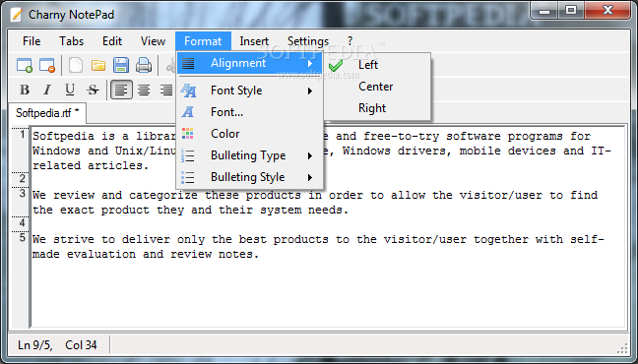Select the checked Left alignment option
The width and height of the screenshot is (638, 364).
[x=377, y=65]
